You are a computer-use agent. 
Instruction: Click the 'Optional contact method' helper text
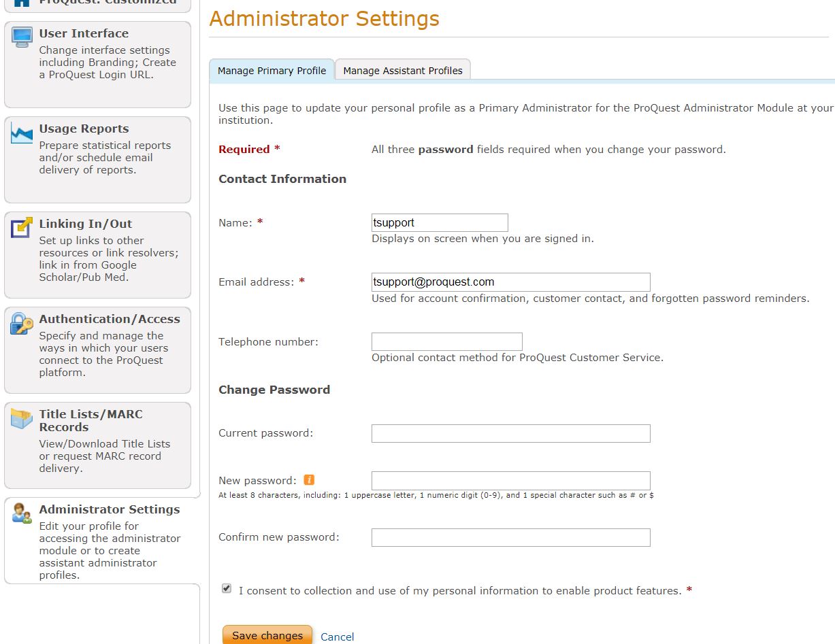tap(517, 358)
